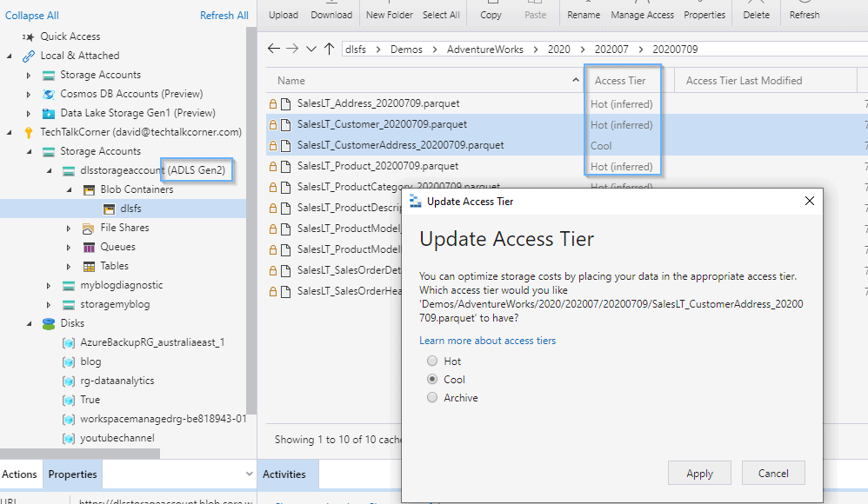
Task: Click Upload in the toolbar
Action: click(x=284, y=15)
